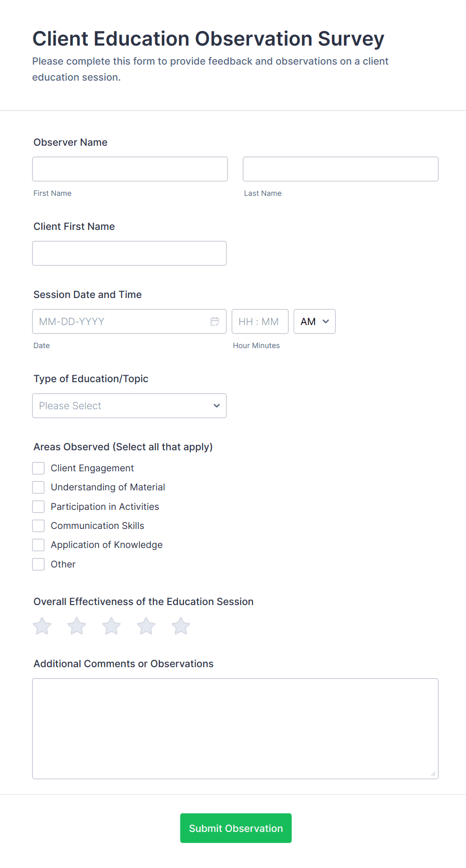Image resolution: width=466 pixels, height=868 pixels.
Task: Select the second star rating
Action: (x=77, y=626)
